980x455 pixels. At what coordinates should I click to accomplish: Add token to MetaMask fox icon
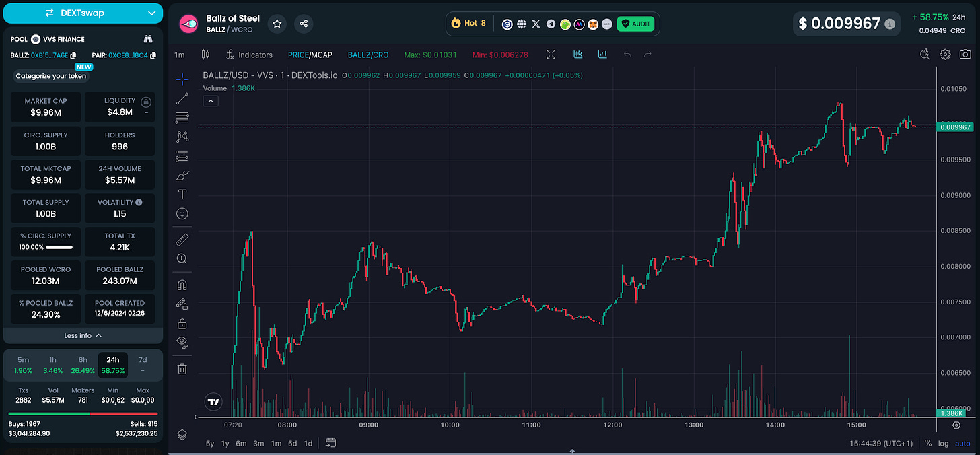click(x=593, y=24)
